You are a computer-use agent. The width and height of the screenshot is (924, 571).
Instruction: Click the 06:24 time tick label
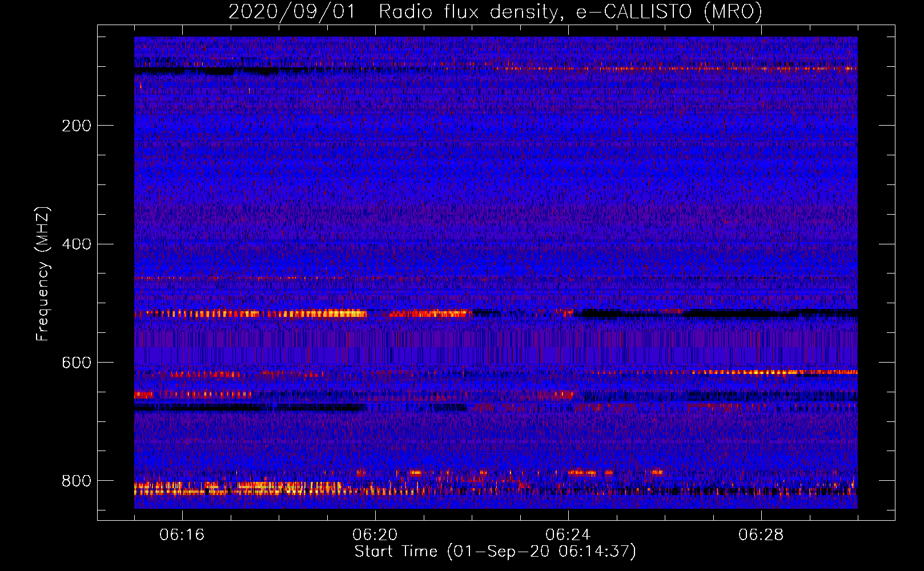[x=568, y=535]
